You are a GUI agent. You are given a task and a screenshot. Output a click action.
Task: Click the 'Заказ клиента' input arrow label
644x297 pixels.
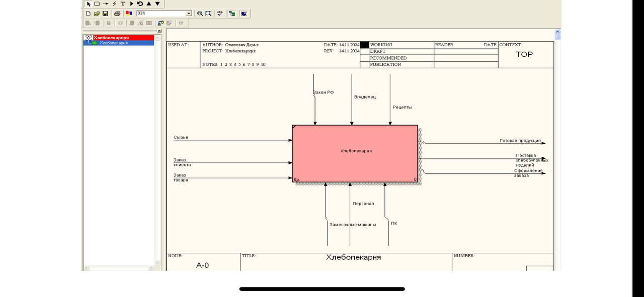pyautogui.click(x=182, y=162)
